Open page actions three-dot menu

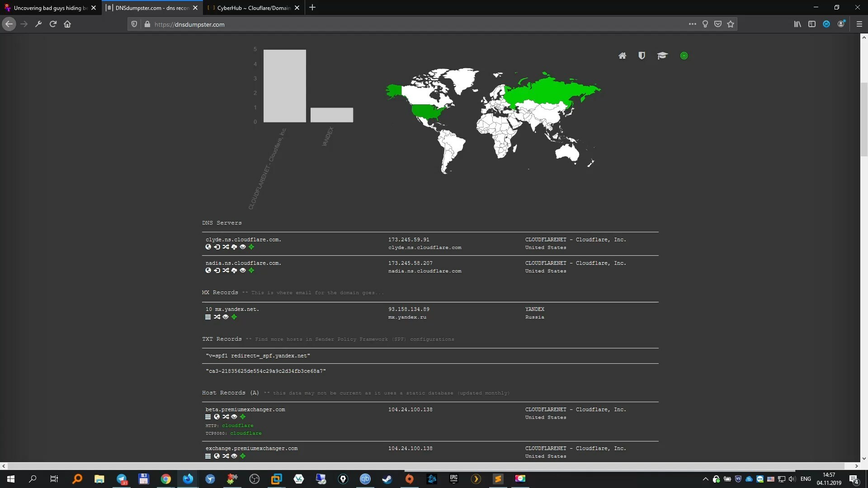coord(692,24)
